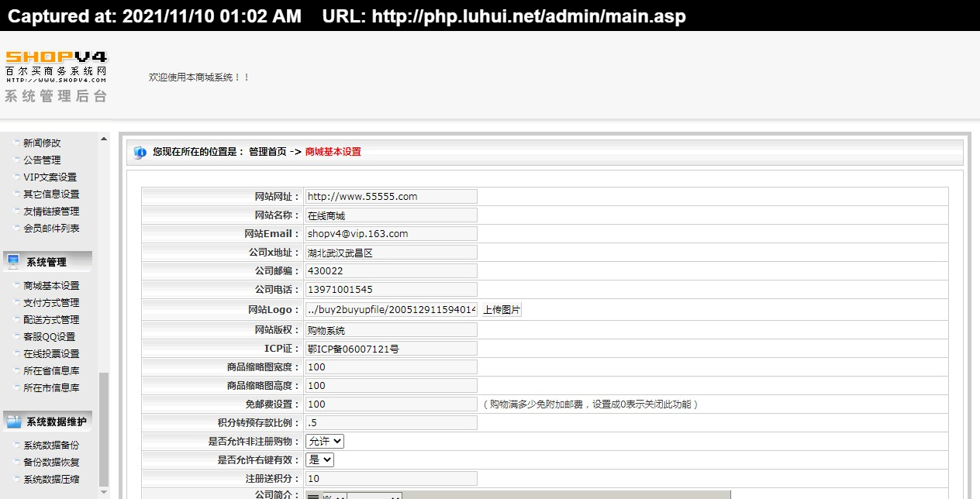980x499 pixels.
Task: Open the 新闻修改 sidebar link
Action: coord(42,143)
